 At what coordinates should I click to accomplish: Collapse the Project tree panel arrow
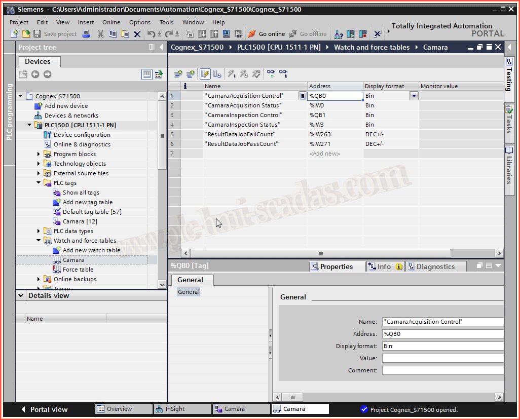(x=161, y=47)
